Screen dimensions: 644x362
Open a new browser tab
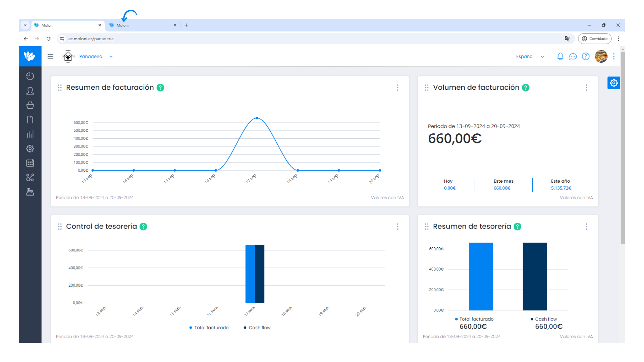pos(186,25)
